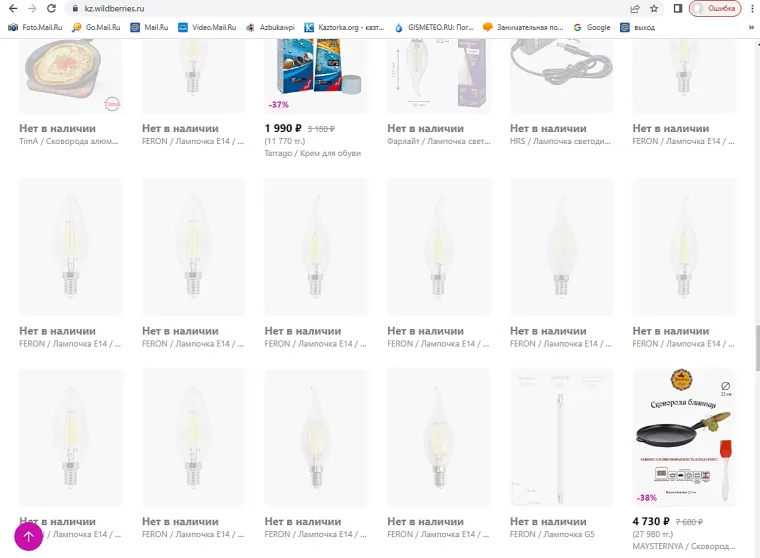The width and height of the screenshot is (760, 558).
Task: Click the site lock icon in address bar
Action: click(74, 8)
